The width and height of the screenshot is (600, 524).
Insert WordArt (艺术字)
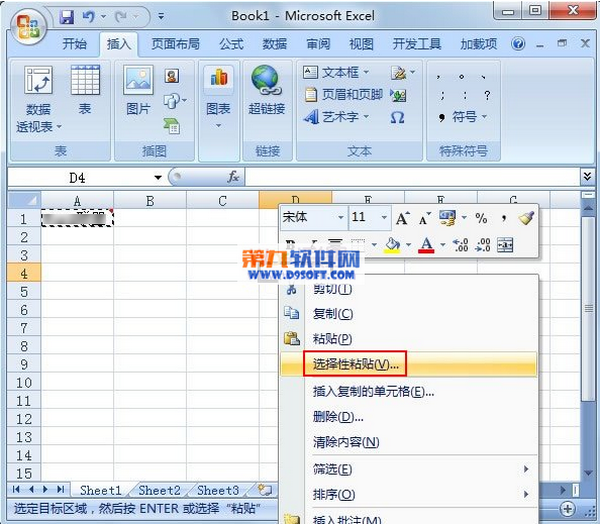(336, 117)
